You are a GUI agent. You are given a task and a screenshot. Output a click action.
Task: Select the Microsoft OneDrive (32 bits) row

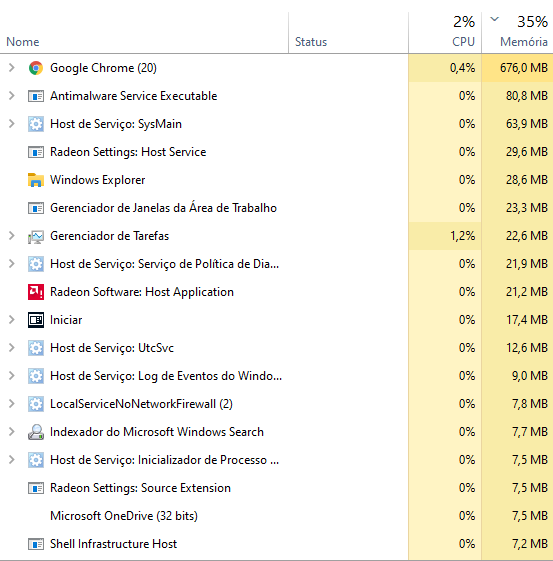tap(276, 516)
